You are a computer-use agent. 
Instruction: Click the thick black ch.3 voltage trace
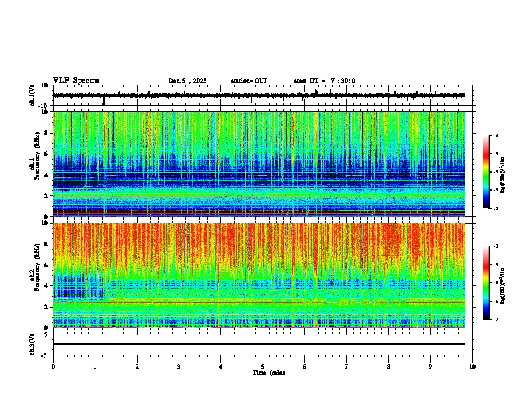(x=259, y=344)
